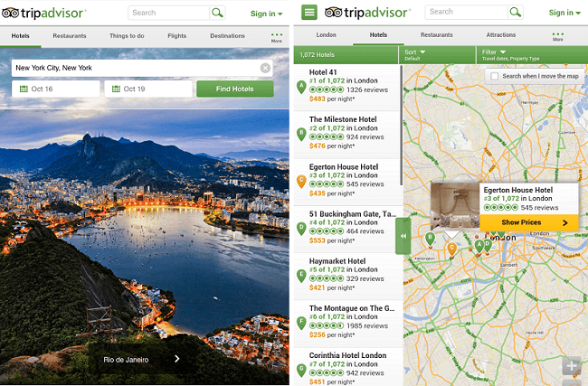
Task: Click 545 reviews in map popup
Action: [x=539, y=208]
